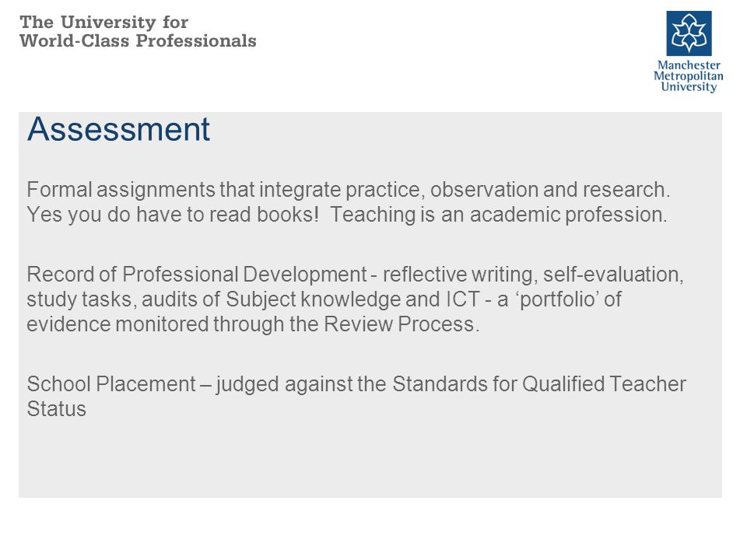
Task: Click 'Standards for Qualified Teacher' phrase
Action: [x=538, y=384]
